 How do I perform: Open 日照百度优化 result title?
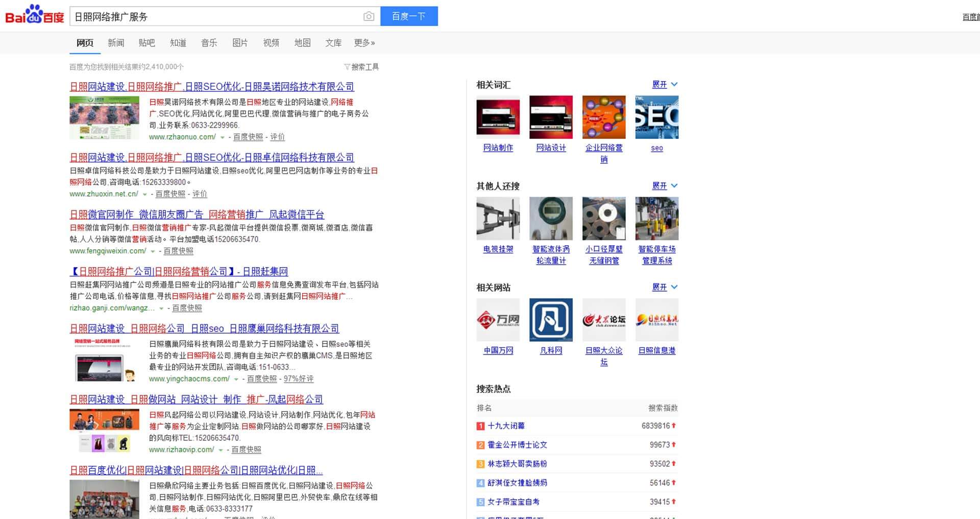pos(196,470)
